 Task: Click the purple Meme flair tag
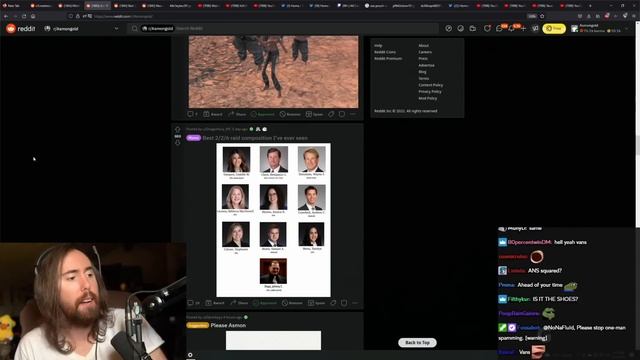click(x=193, y=138)
